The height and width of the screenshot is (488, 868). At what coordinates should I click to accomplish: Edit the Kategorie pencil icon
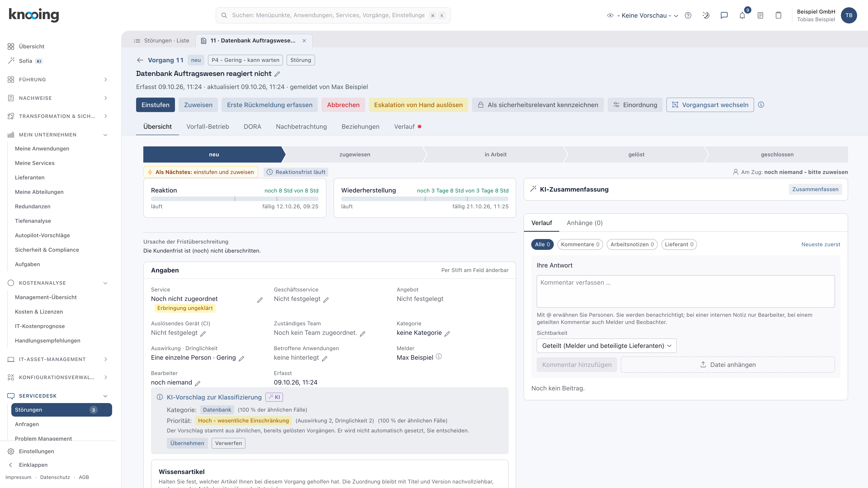pyautogui.click(x=447, y=333)
